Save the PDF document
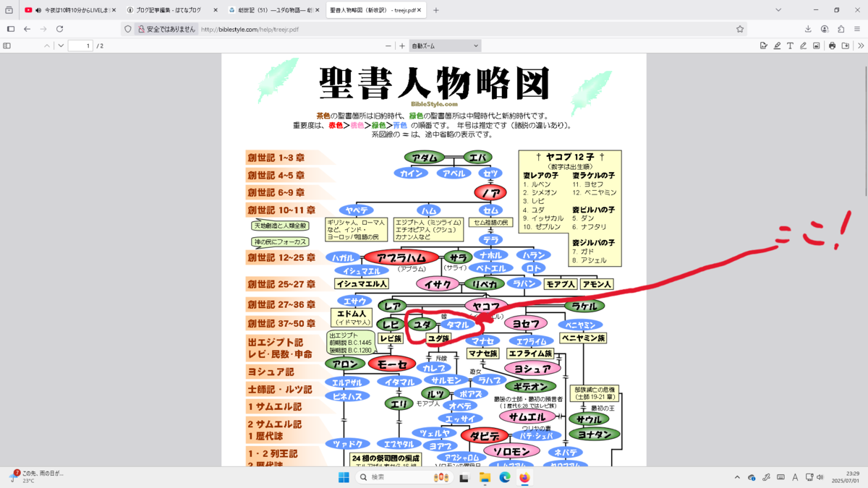The image size is (868, 488). point(845,46)
